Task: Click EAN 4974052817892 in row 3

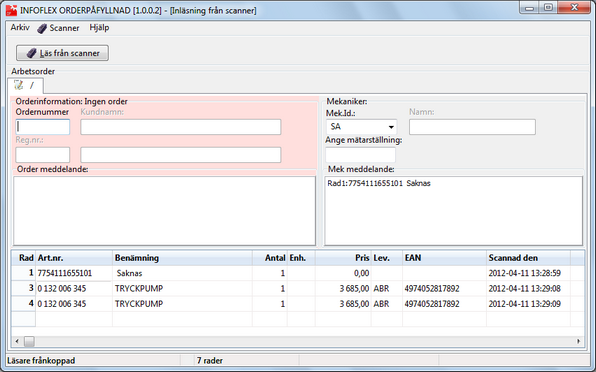Action: [x=444, y=288]
